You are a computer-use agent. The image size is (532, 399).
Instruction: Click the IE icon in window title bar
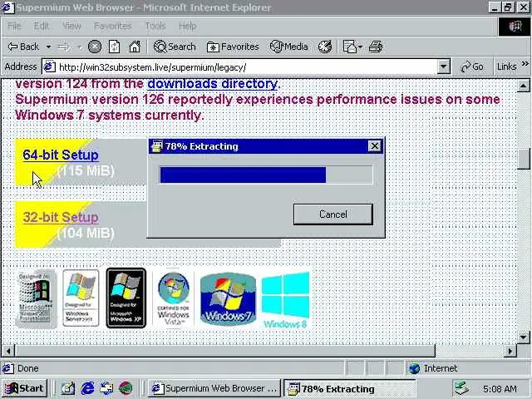[x=7, y=7]
